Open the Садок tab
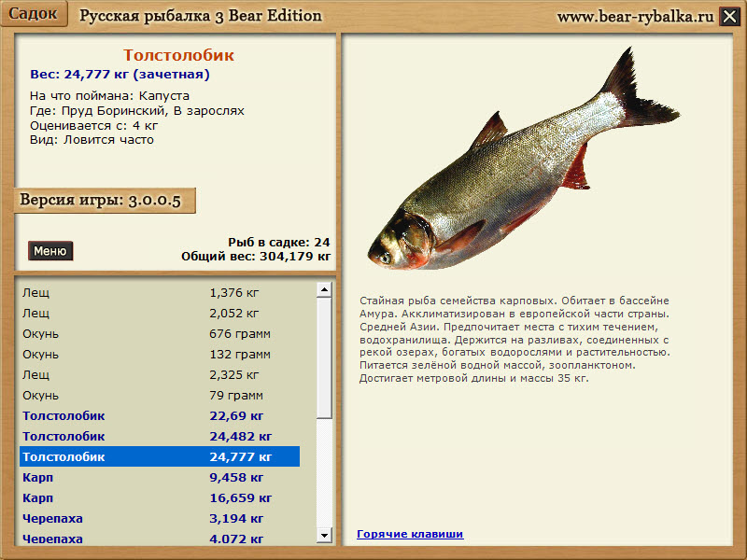This screenshot has height=560, width=747. (x=34, y=15)
